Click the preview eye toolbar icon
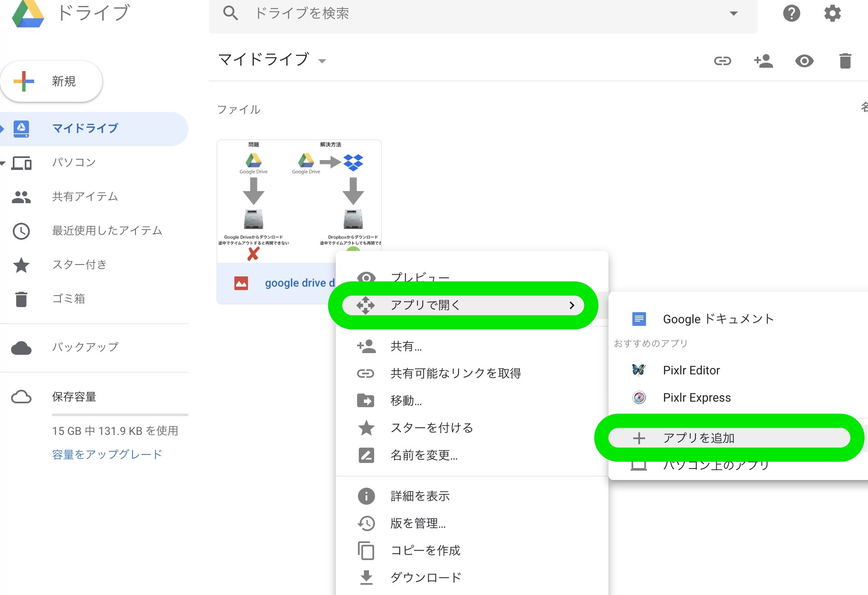 [804, 61]
